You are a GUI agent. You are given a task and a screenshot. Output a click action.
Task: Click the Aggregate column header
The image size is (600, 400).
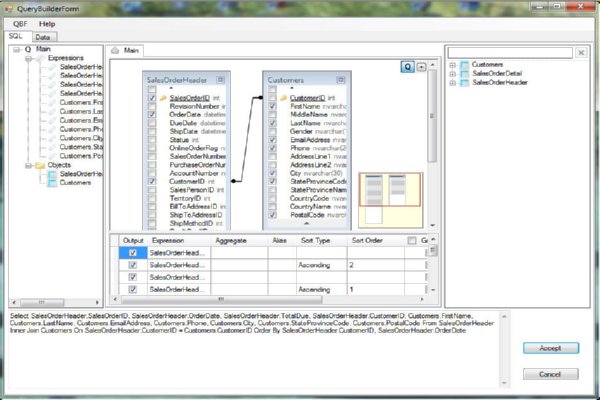[x=239, y=240]
